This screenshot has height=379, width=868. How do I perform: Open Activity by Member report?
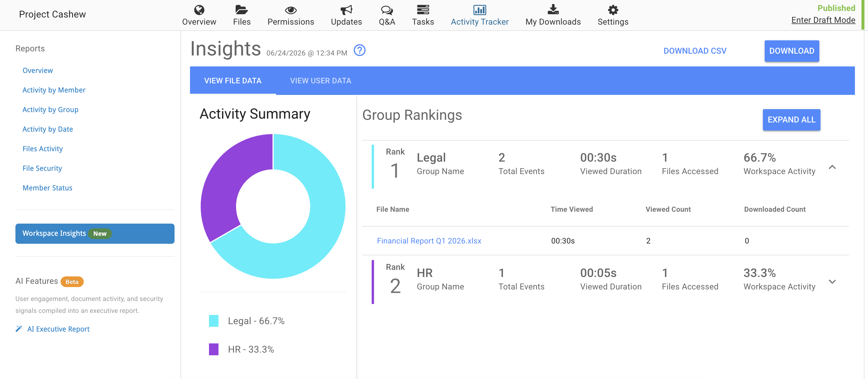[53, 90]
